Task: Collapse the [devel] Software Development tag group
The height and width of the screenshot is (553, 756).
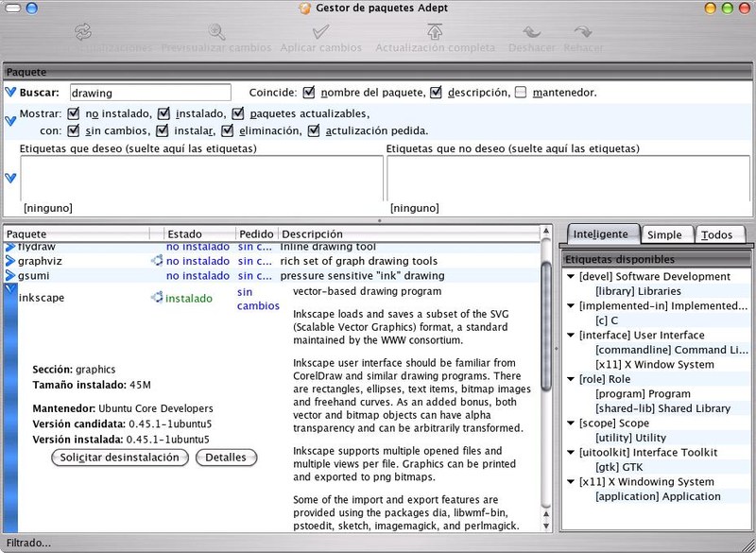Action: coord(571,277)
